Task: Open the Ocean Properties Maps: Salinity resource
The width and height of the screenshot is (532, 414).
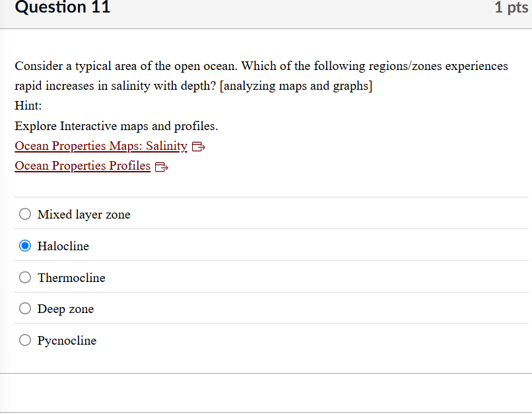Action: click(100, 146)
